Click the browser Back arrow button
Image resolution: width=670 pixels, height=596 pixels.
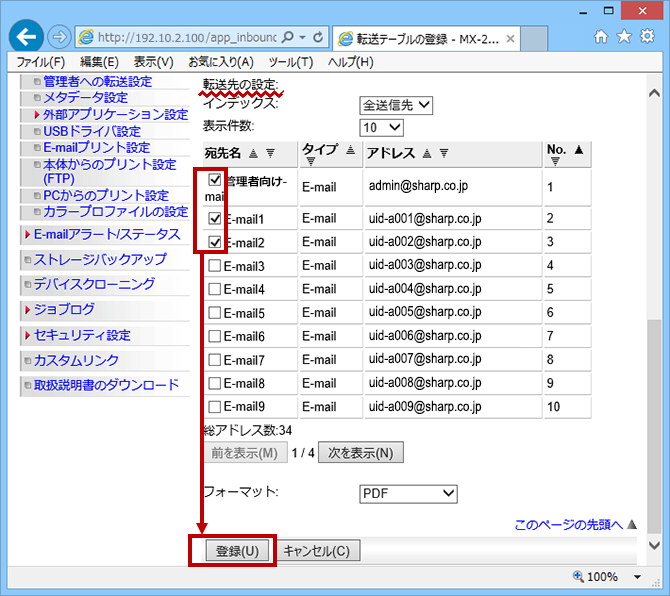pyautogui.click(x=26, y=36)
